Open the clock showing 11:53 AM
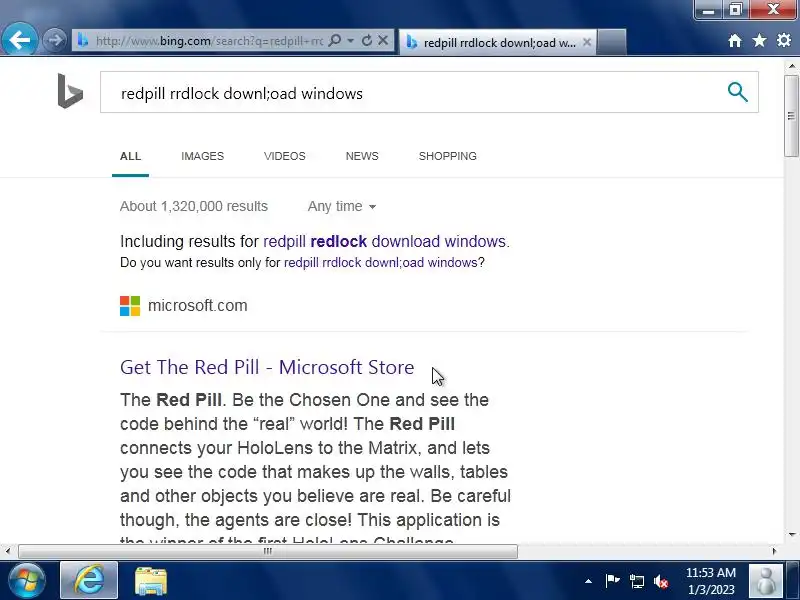This screenshot has width=800, height=600. 711,581
